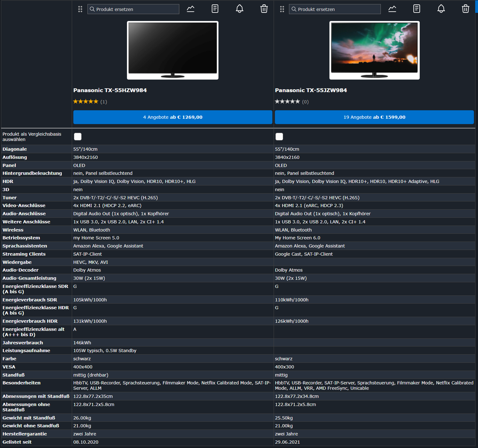
Task: Click the Hintergrundbeleuchtung row label
Action: (x=32, y=173)
